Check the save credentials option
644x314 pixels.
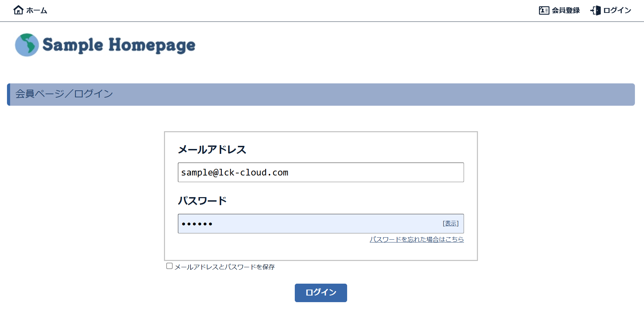pyautogui.click(x=170, y=266)
